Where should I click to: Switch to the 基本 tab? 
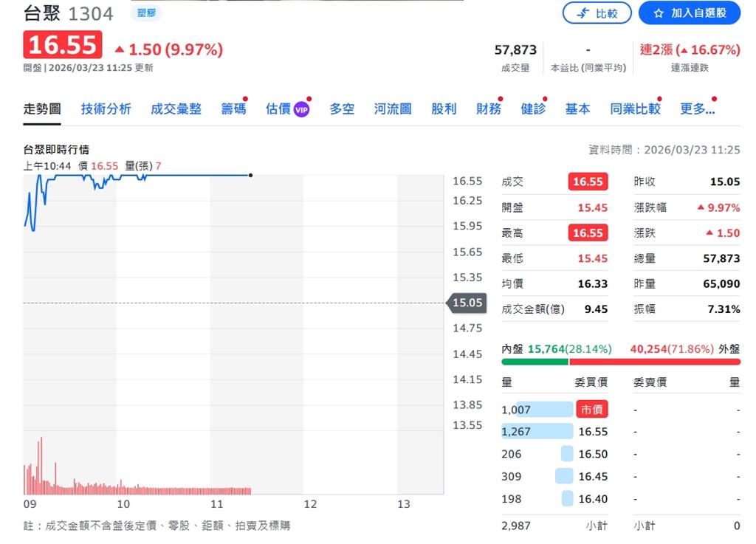point(577,108)
